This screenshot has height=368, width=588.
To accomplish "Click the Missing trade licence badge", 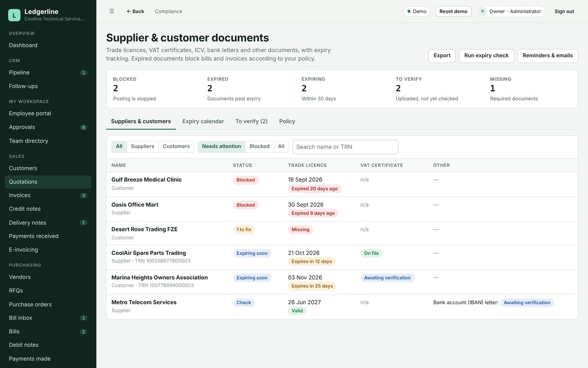I will (x=301, y=230).
